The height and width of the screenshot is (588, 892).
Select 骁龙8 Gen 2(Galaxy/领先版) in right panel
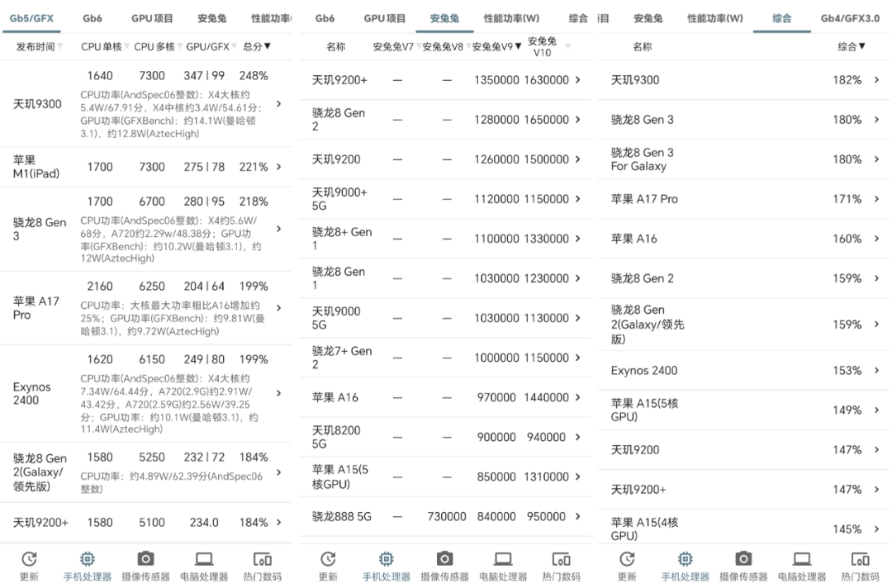click(648, 324)
